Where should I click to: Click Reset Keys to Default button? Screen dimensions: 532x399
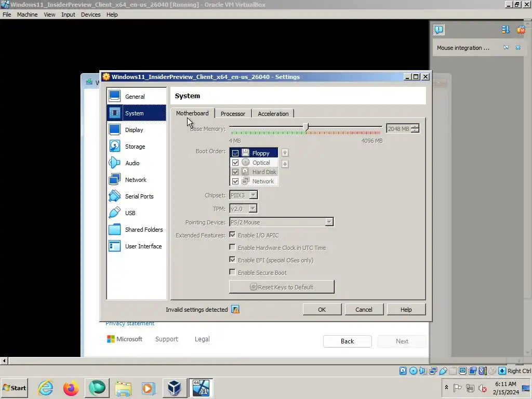pos(282,287)
